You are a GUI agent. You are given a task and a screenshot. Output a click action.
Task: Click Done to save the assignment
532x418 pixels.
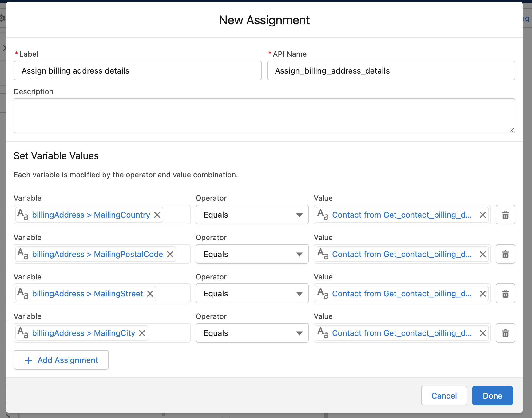pyautogui.click(x=492, y=396)
